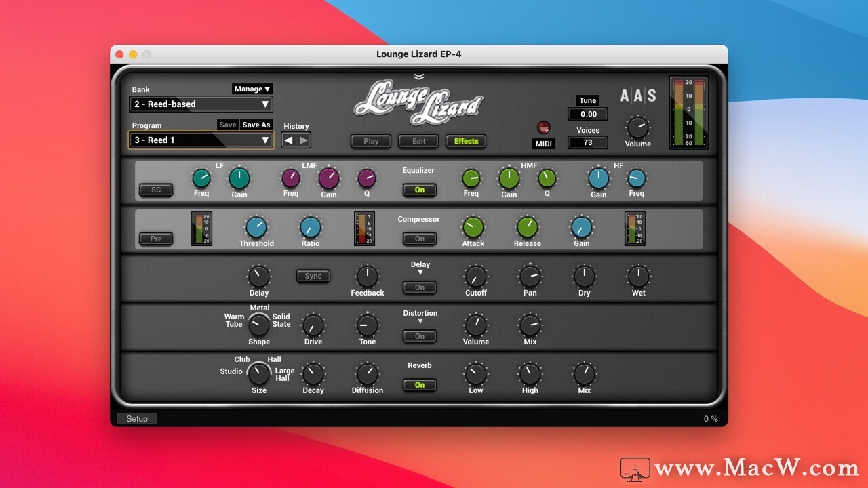This screenshot has height=488, width=868.
Task: Click the LMF Q knob
Action: click(x=367, y=178)
